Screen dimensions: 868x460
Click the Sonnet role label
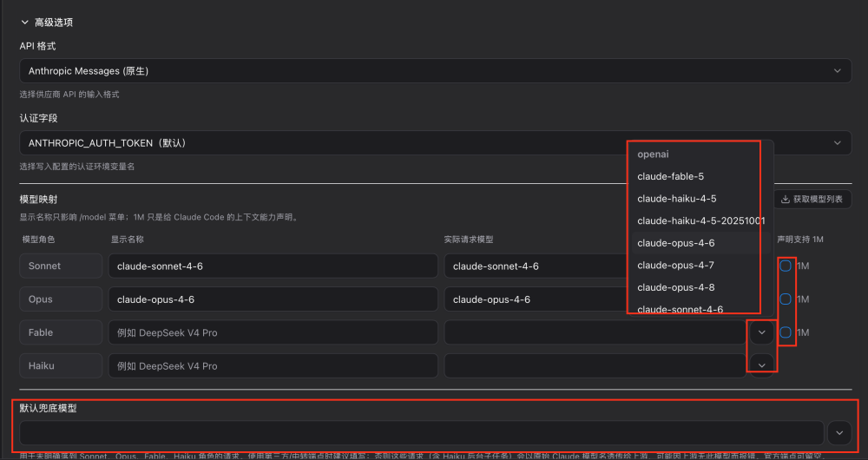pyautogui.click(x=61, y=266)
